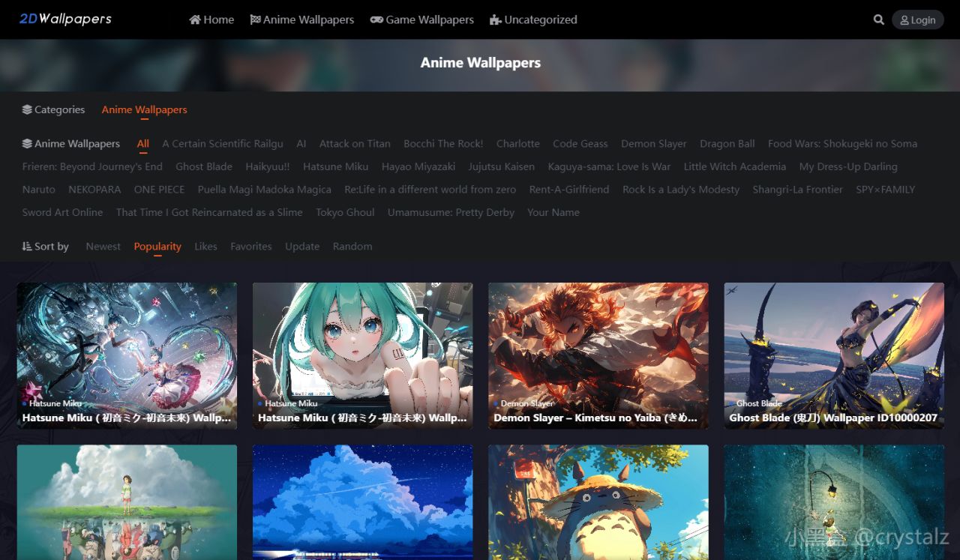Open the SPY×FAMILY tag
The height and width of the screenshot is (560, 960).
(886, 190)
